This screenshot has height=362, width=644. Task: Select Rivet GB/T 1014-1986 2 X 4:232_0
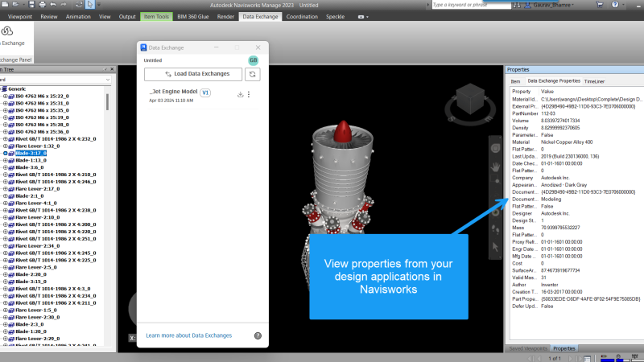56,138
